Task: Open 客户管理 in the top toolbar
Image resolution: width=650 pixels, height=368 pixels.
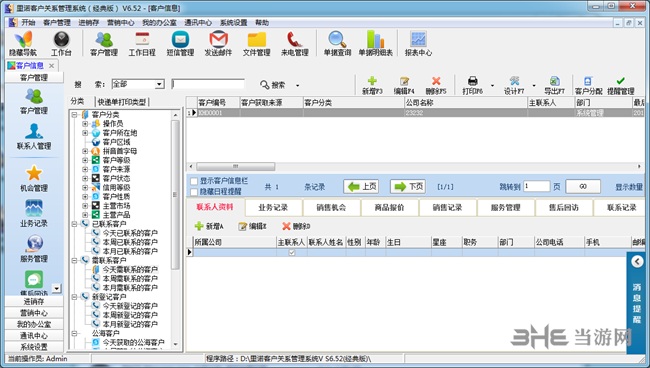Action: click(x=104, y=43)
